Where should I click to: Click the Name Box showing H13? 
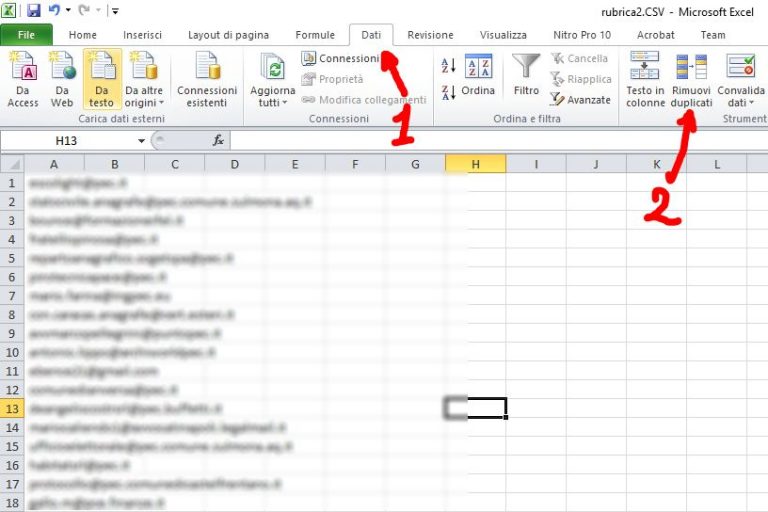66,141
